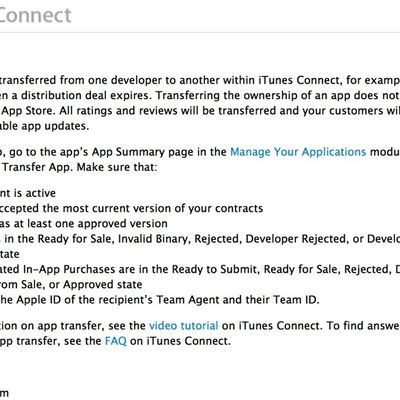Click the text "go to the app's App Summary page"
Viewport: 400px width, 400px height.
pos(101,152)
